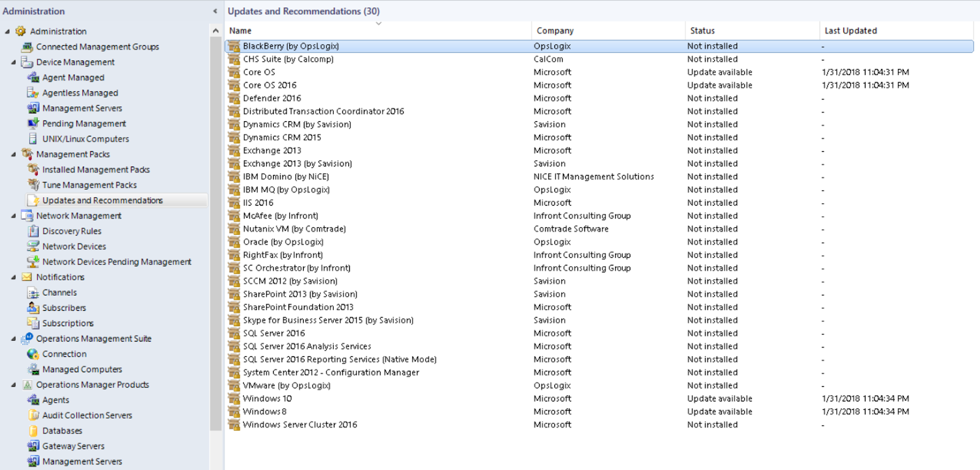
Task: Select SC Orchestrator (by Infront) row
Action: click(599, 268)
